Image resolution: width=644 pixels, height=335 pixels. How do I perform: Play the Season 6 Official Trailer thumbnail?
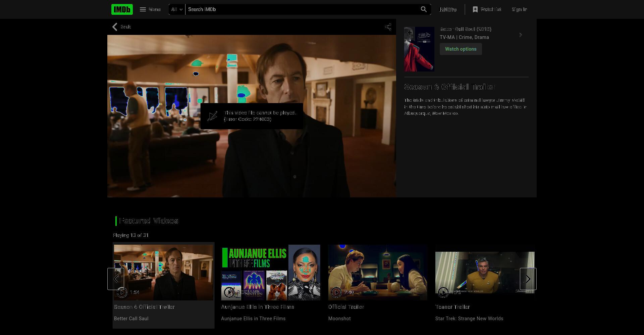pyautogui.click(x=163, y=272)
